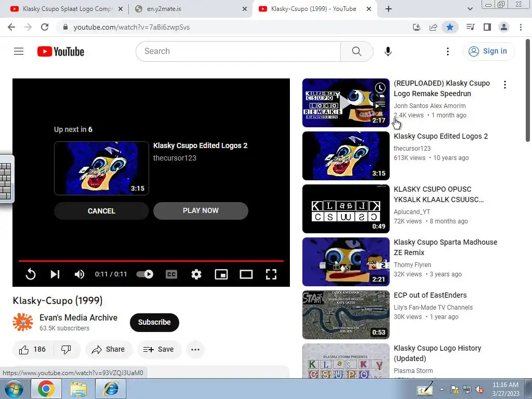
Task: Open thecursor123 channel in sidebar
Action: click(412, 148)
